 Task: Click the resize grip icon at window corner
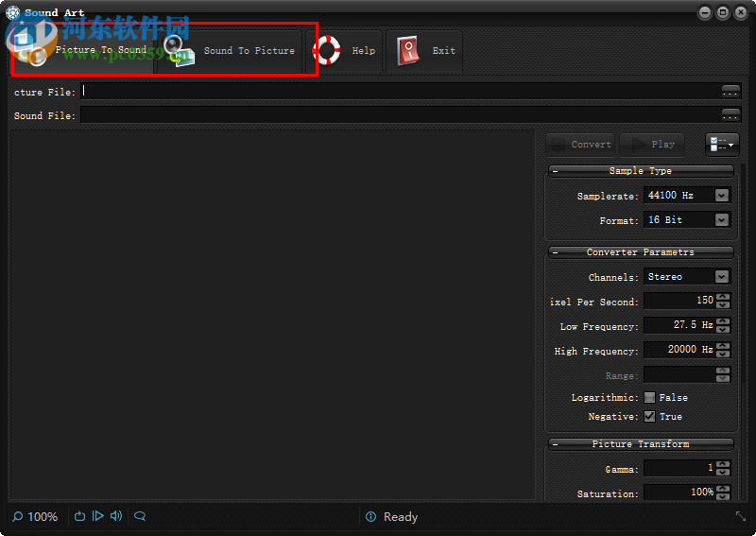(741, 516)
